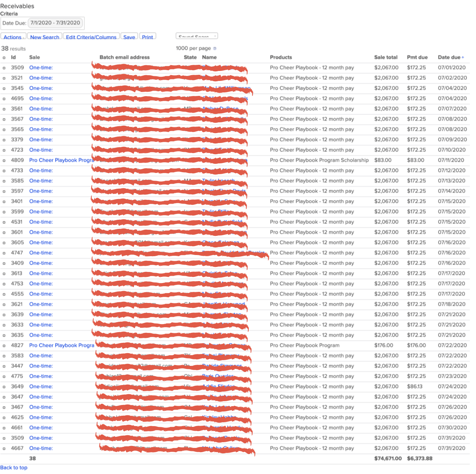
Task: Click the Print button
Action: [147, 37]
